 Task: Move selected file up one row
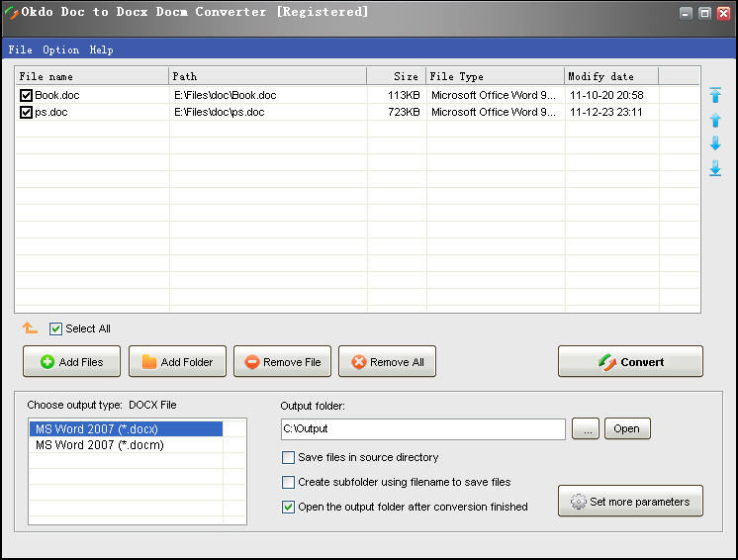point(715,120)
